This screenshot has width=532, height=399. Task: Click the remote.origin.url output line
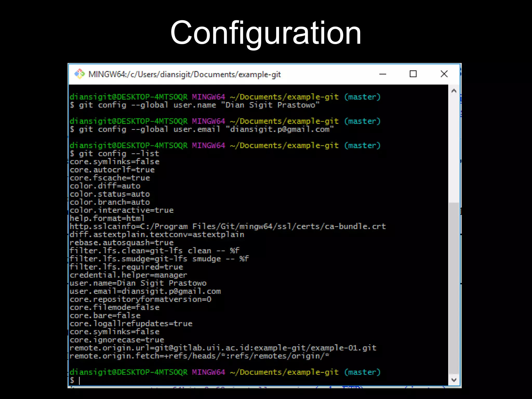tap(223, 348)
